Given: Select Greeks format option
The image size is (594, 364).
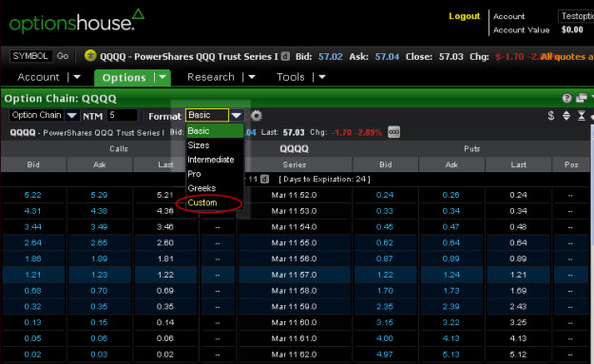Looking at the screenshot, I should point(215,188).
